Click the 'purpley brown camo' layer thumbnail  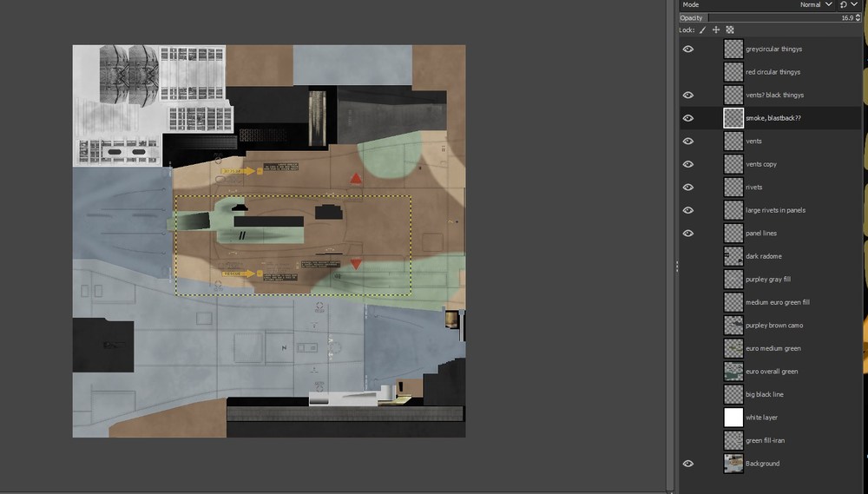(x=733, y=326)
